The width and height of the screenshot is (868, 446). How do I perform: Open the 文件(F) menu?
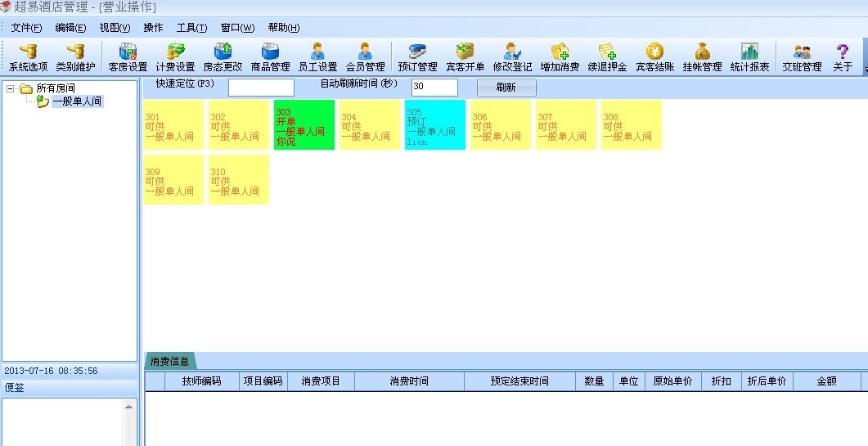point(26,27)
